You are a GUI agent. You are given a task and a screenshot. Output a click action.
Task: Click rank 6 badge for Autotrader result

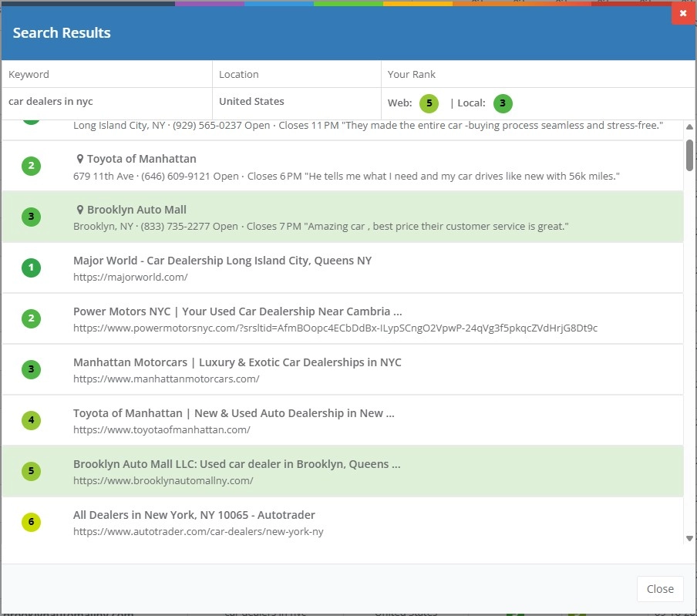31,522
